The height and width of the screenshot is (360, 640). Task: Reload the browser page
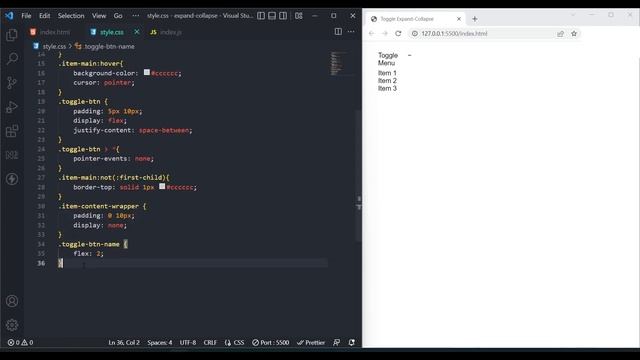398,33
